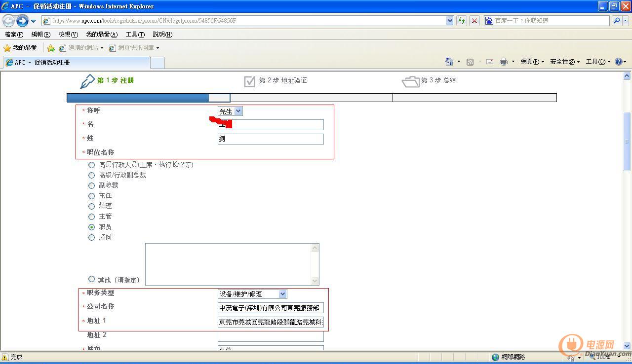Click the page vertical scrollbar thumb

pyautogui.click(x=627, y=142)
